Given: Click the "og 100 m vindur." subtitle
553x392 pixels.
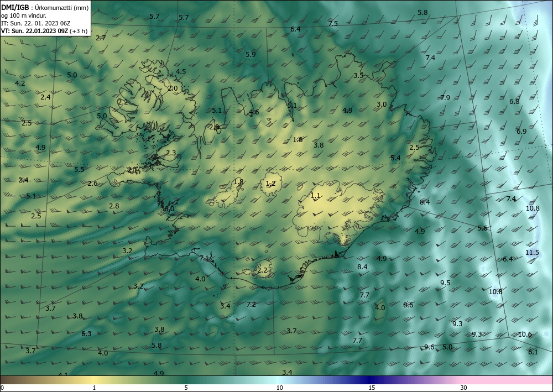Looking at the screenshot, I should tap(24, 15).
